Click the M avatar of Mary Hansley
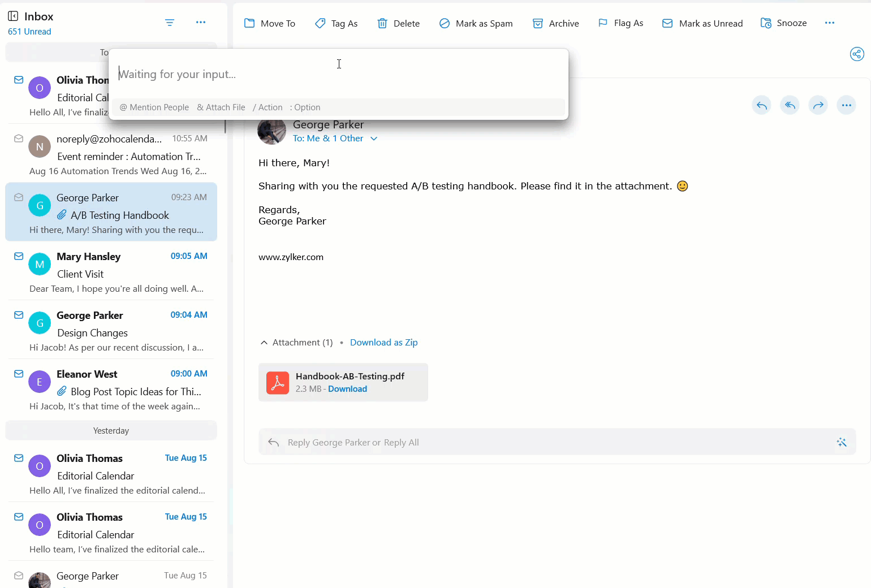The width and height of the screenshot is (871, 588). 40,264
